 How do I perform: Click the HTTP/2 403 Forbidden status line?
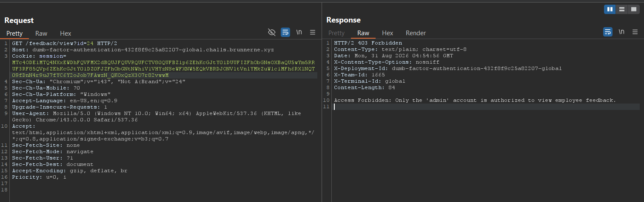368,43
